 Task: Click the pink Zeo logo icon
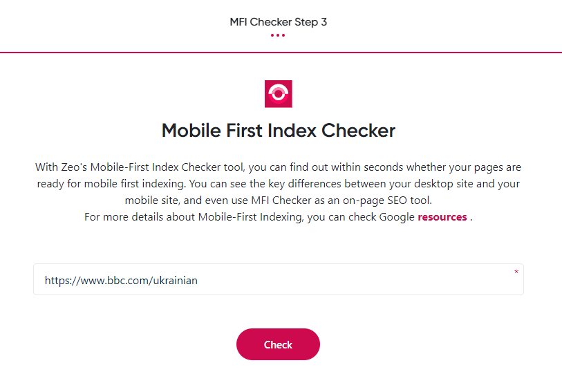278,94
